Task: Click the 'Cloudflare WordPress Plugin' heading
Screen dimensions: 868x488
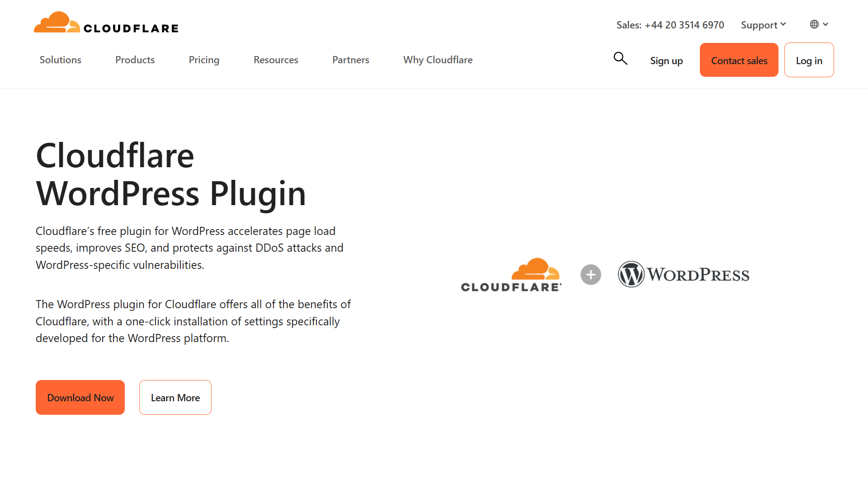Action: coord(171,174)
